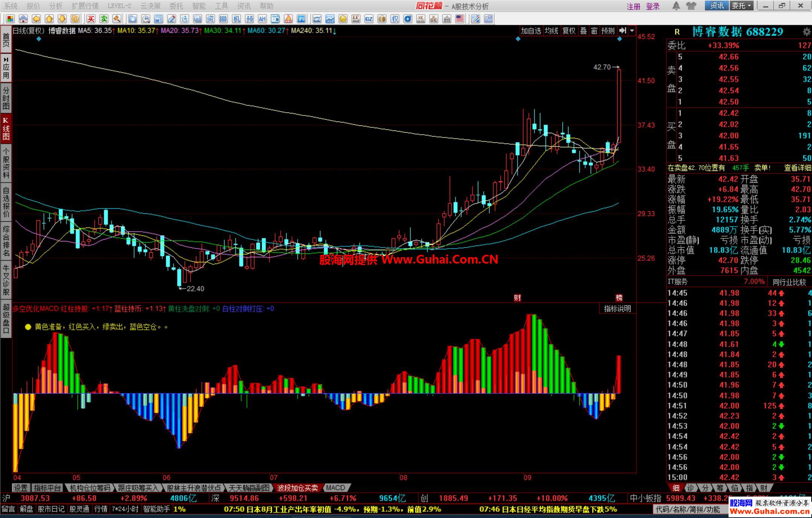Click the BBD toolbar icon
812x518 pixels.
tap(223, 19)
